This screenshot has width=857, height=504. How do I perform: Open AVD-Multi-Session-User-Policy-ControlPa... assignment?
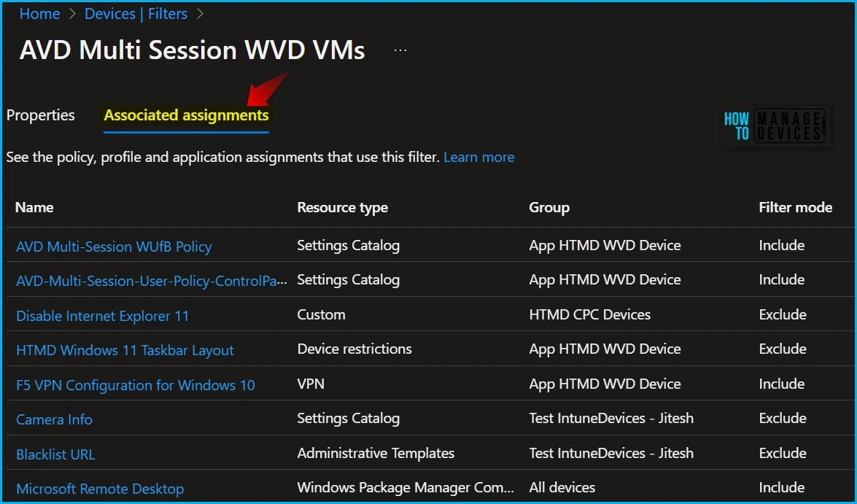coord(152,281)
